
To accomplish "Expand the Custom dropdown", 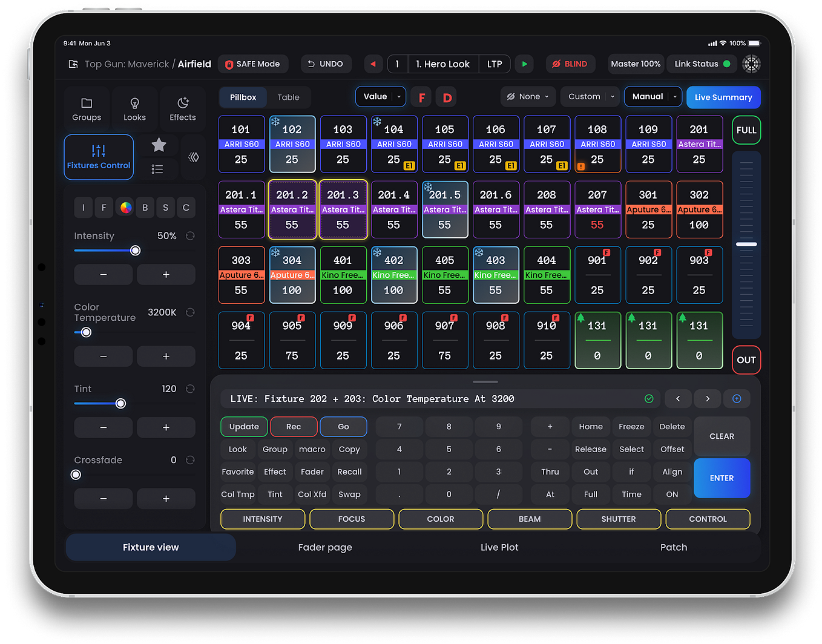I will [x=591, y=97].
